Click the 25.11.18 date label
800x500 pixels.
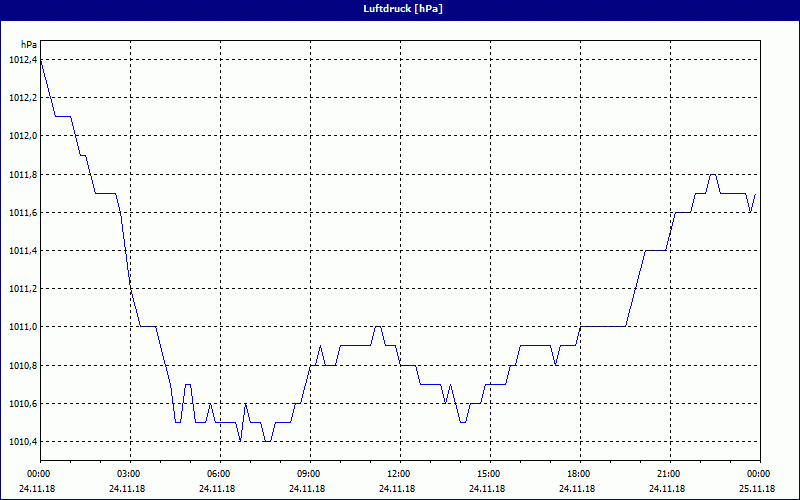pos(758,489)
